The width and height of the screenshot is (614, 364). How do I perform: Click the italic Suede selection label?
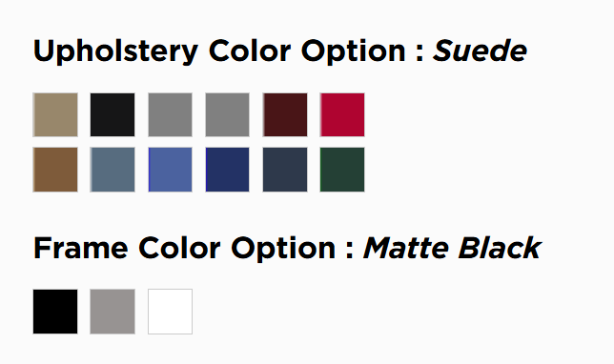click(480, 51)
